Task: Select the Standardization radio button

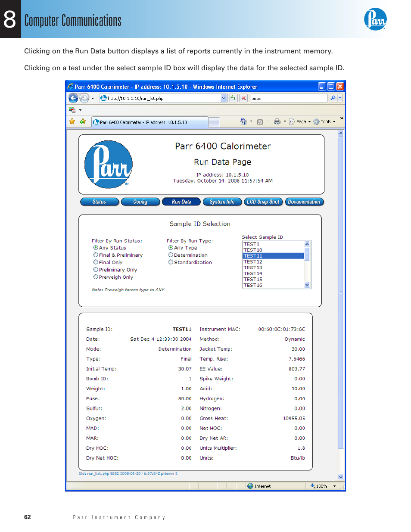Action: coord(171,262)
